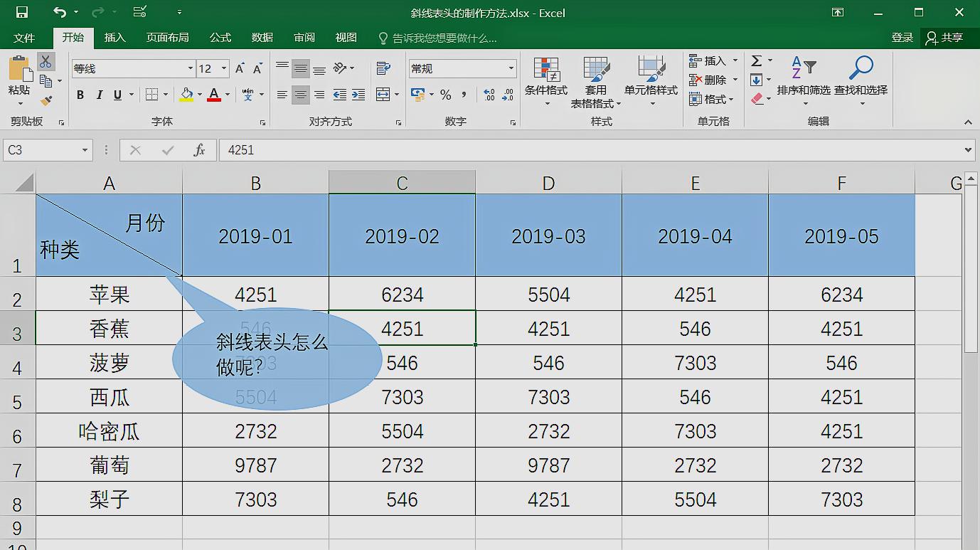Apply the percent style format
The width and height of the screenshot is (980, 550).
click(446, 95)
